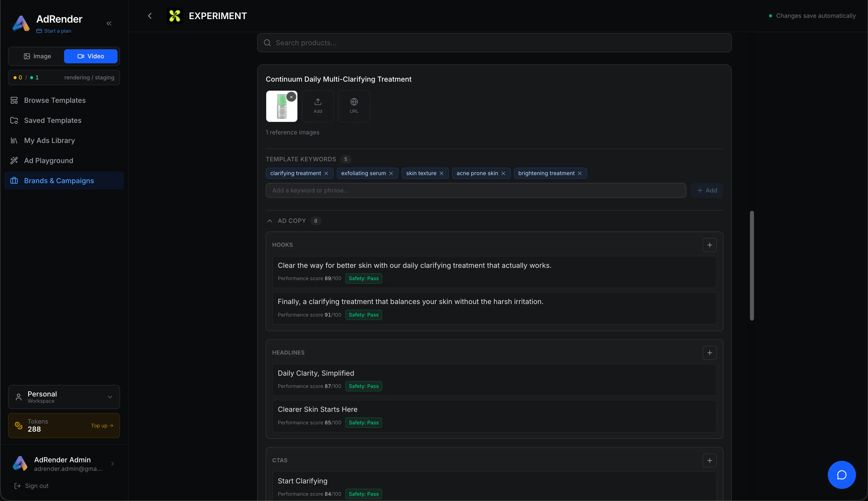Click Safety: Pass badge for Clearer Skin
This screenshot has width=868, height=501.
(x=363, y=423)
